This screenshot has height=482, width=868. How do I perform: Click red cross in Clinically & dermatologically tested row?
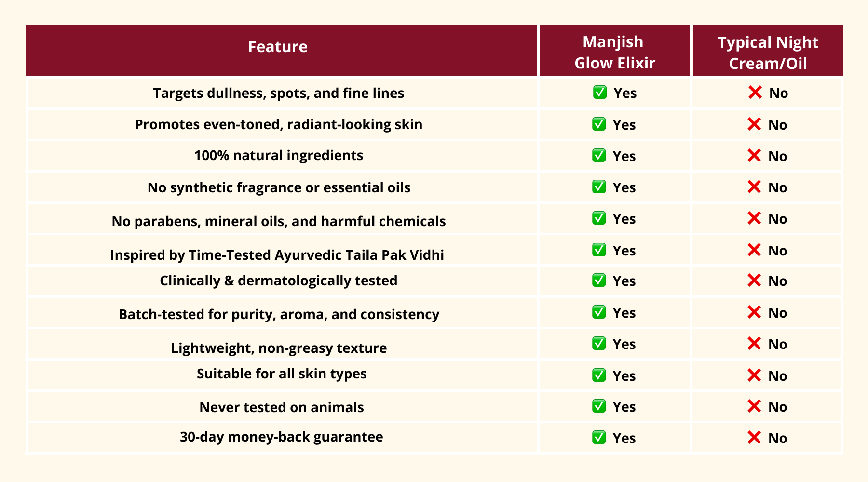point(754,280)
